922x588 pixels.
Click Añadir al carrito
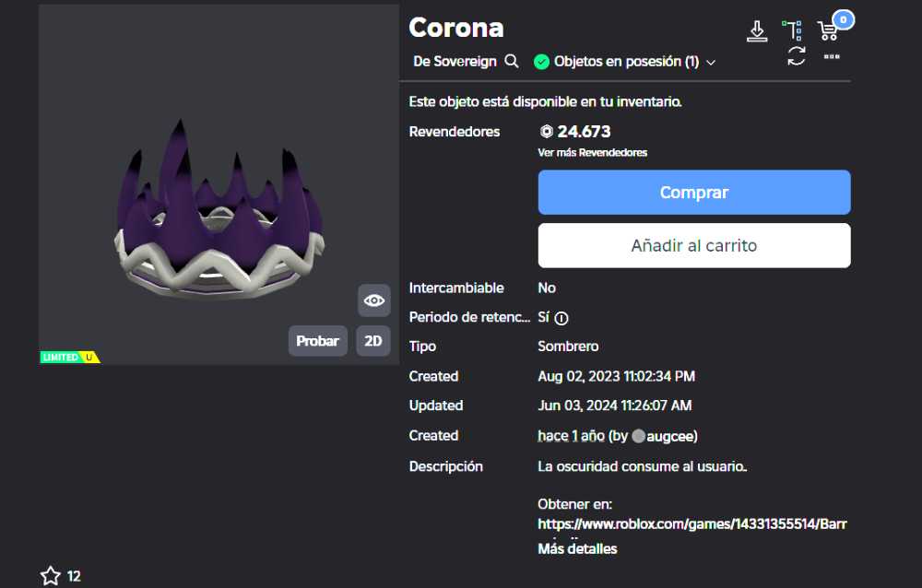click(x=693, y=245)
